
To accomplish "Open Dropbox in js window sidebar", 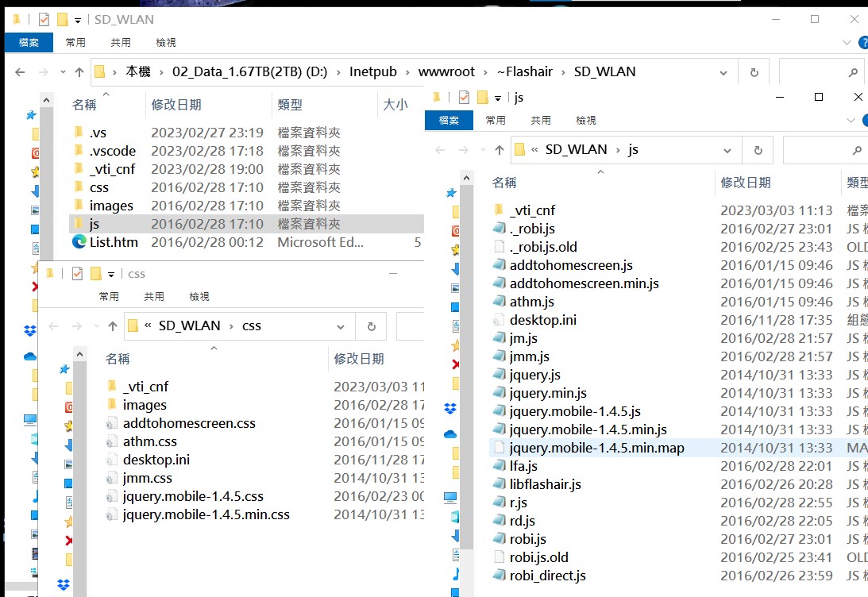I will click(x=450, y=408).
